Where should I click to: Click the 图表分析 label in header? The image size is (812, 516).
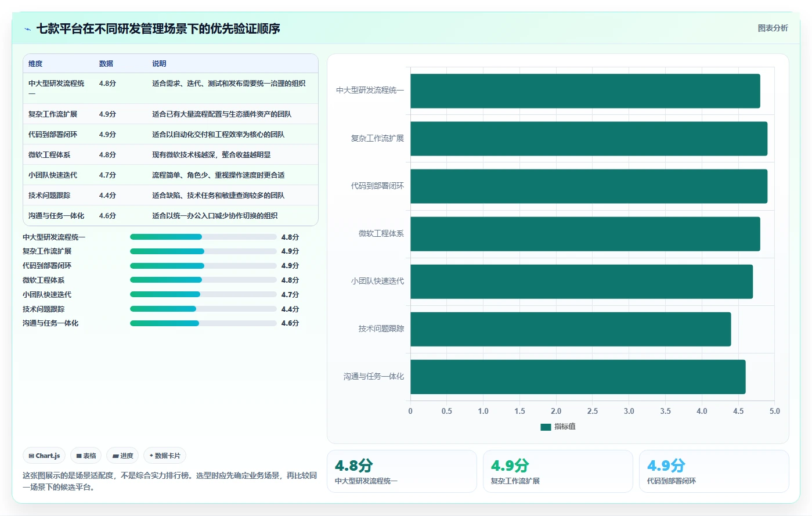pos(773,28)
